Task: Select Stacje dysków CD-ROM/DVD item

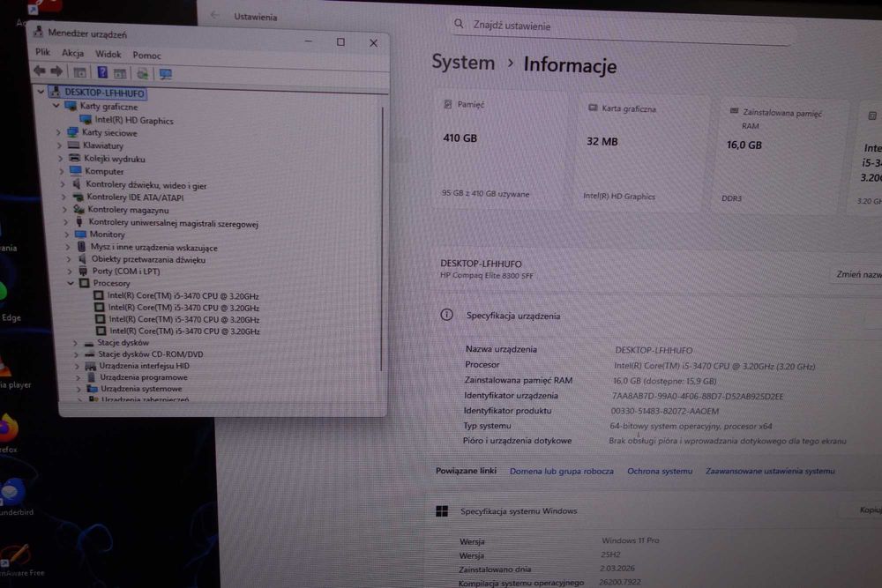Action: click(x=151, y=354)
